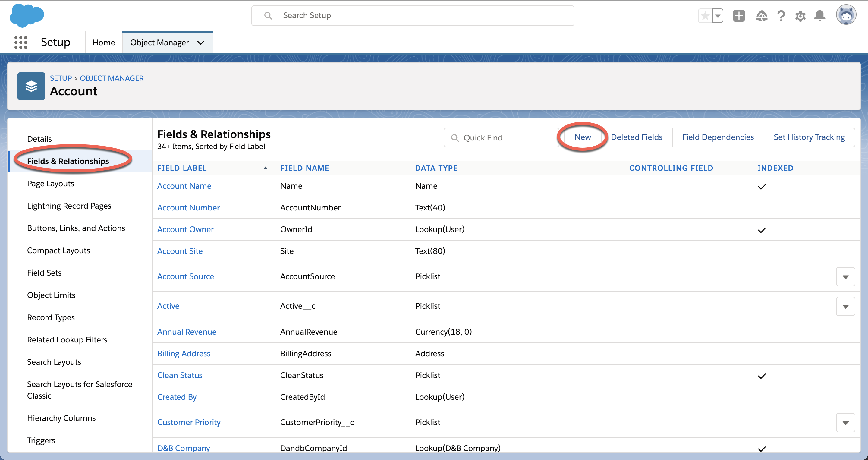Go to Compact Layouts
868x460 pixels.
click(59, 250)
